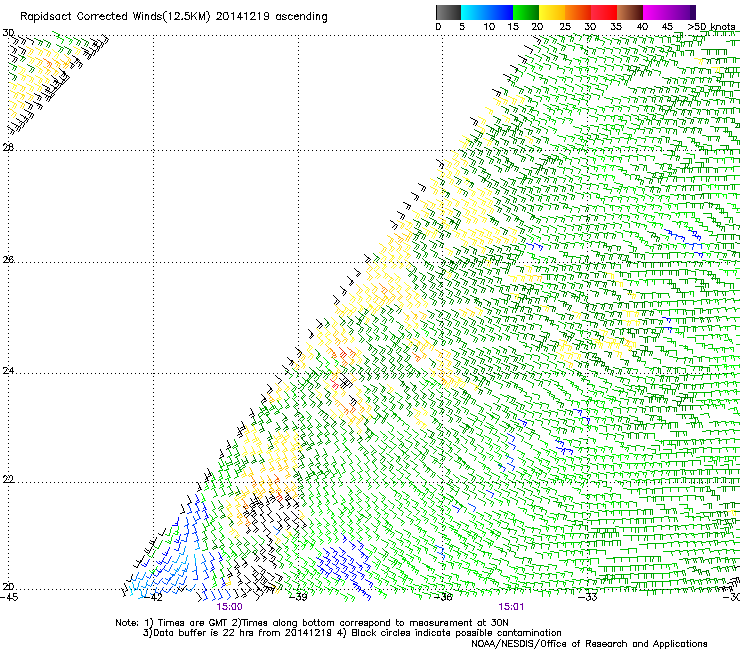Image resolution: width=740 pixels, height=650 pixels.
Task: Click the magenta-purple 40-50 knots legend swatch
Action: point(669,12)
